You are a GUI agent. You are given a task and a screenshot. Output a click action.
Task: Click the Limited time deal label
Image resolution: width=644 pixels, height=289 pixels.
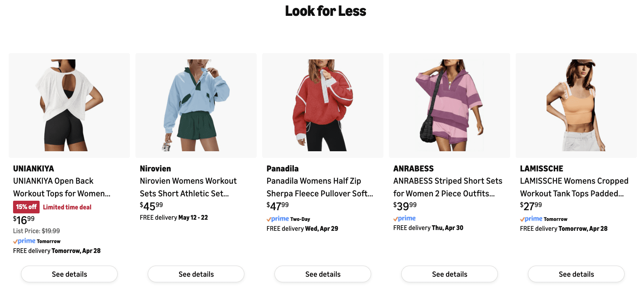(67, 207)
